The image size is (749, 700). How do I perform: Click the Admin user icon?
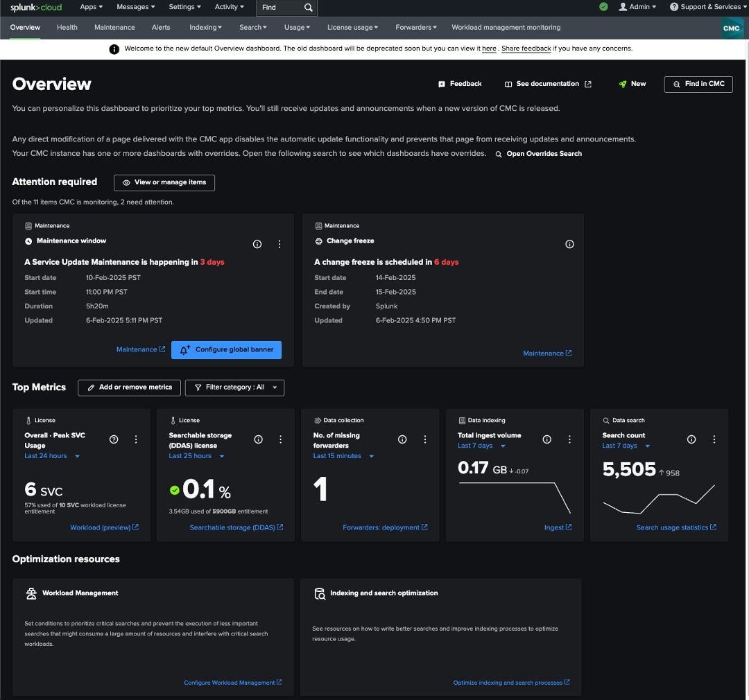(623, 7)
